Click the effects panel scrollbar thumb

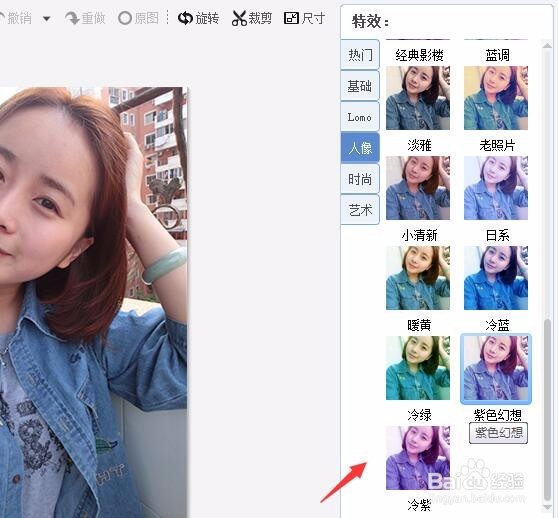click(x=547, y=410)
